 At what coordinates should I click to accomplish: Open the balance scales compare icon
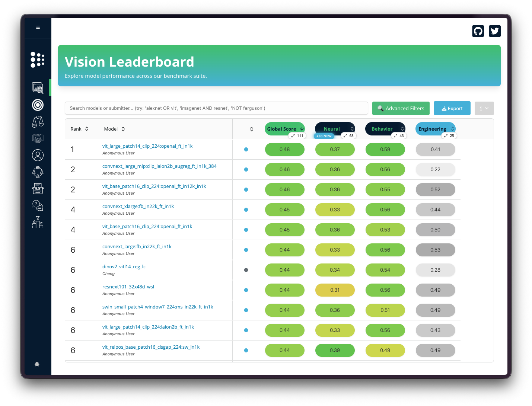click(38, 121)
